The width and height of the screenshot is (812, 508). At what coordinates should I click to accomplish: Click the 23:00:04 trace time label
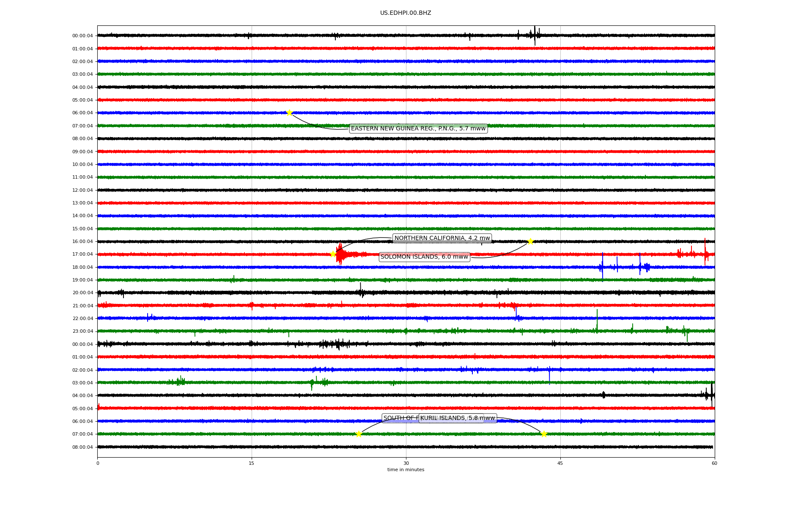(x=82, y=331)
